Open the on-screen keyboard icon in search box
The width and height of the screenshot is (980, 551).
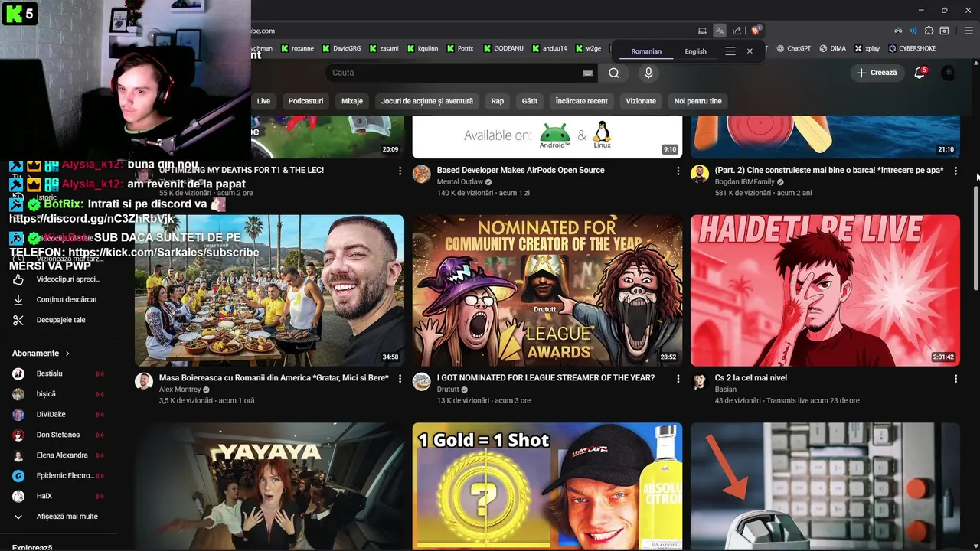click(x=587, y=73)
